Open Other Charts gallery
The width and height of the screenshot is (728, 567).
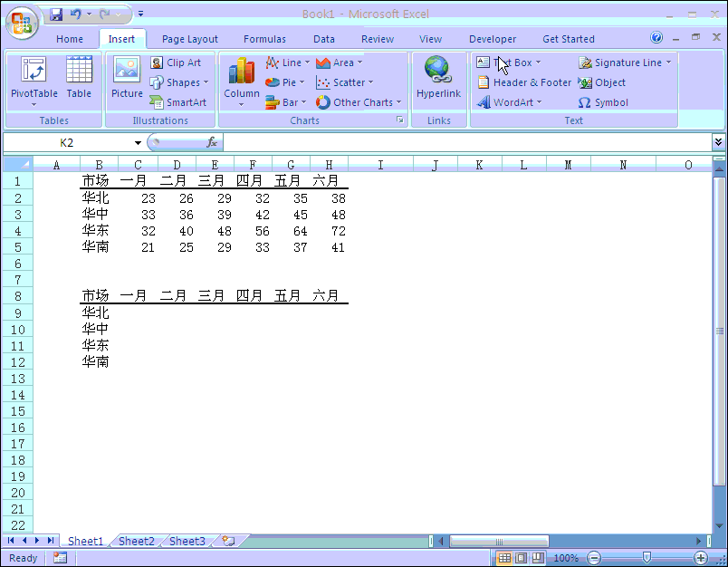click(x=359, y=102)
